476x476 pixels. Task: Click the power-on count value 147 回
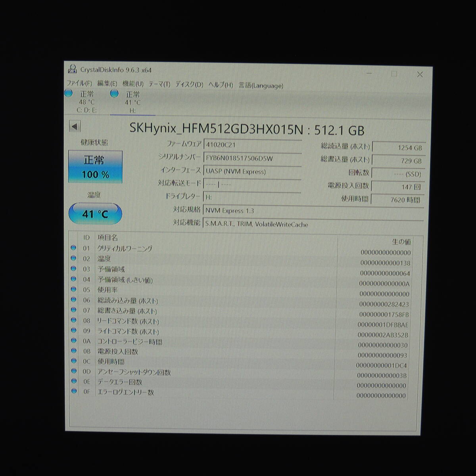(x=398, y=187)
